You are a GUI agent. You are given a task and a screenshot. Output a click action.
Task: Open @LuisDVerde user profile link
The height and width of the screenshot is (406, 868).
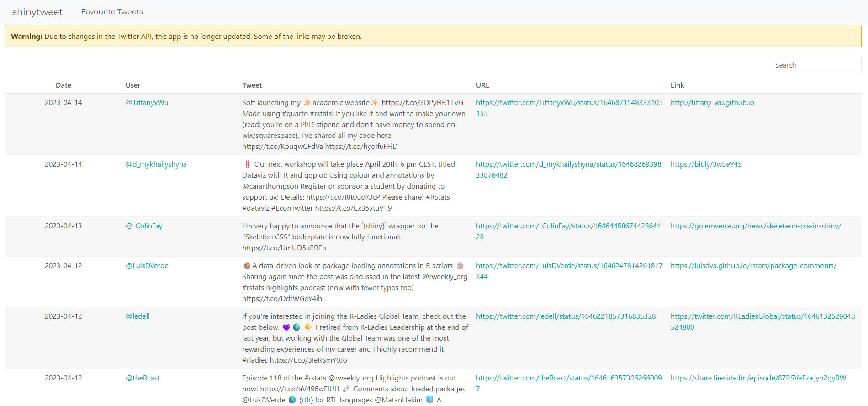147,266
